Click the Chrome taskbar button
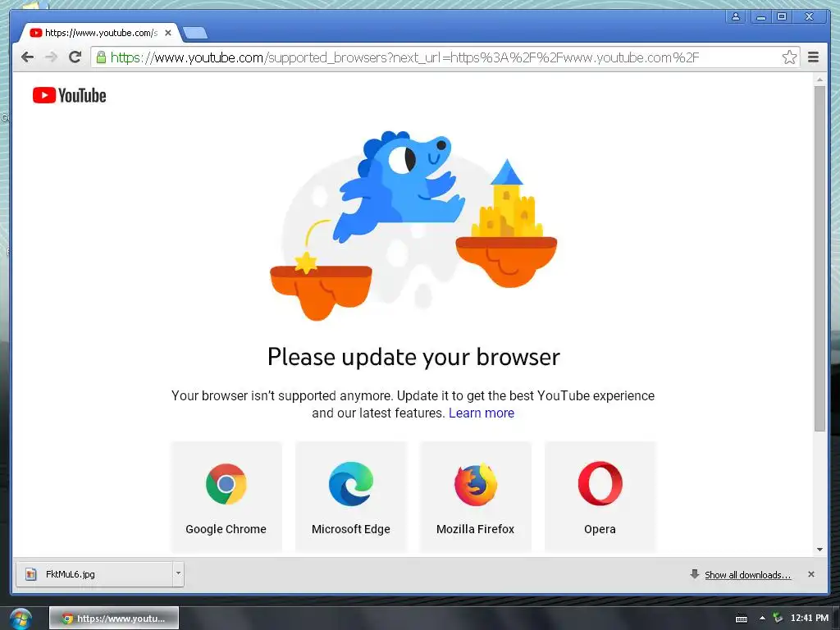Screen dimensions: 840x630 (x=114, y=619)
